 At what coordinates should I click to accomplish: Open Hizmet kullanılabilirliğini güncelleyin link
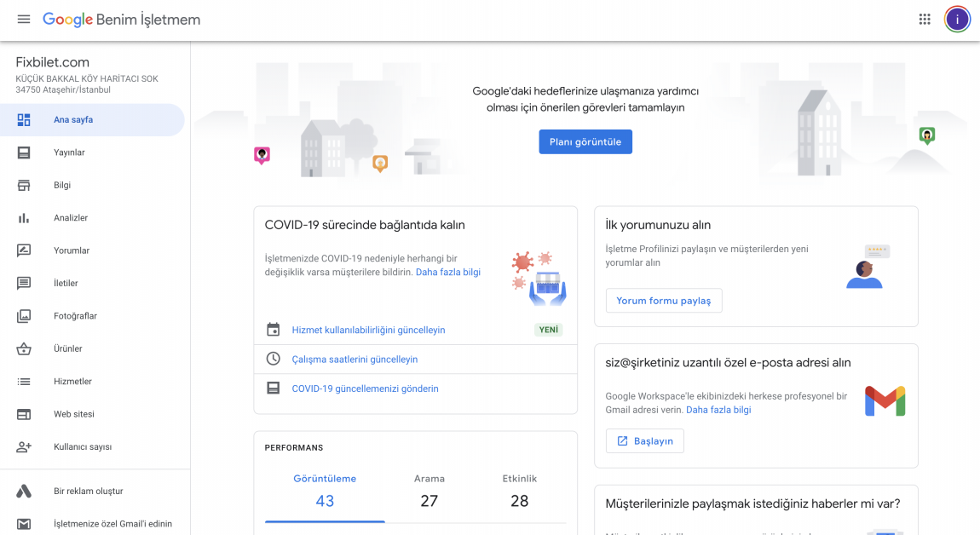[x=368, y=330]
